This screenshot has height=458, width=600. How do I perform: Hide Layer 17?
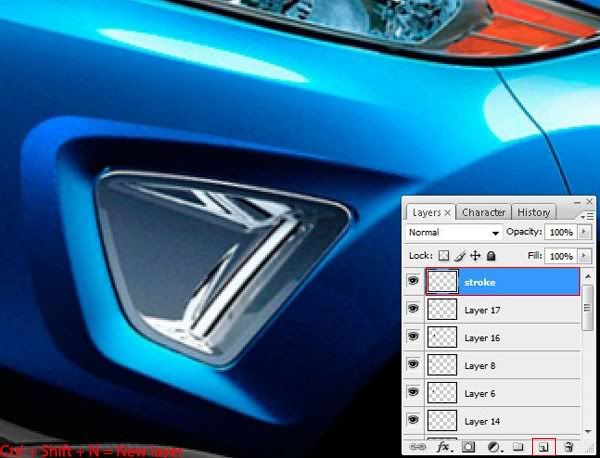(413, 308)
